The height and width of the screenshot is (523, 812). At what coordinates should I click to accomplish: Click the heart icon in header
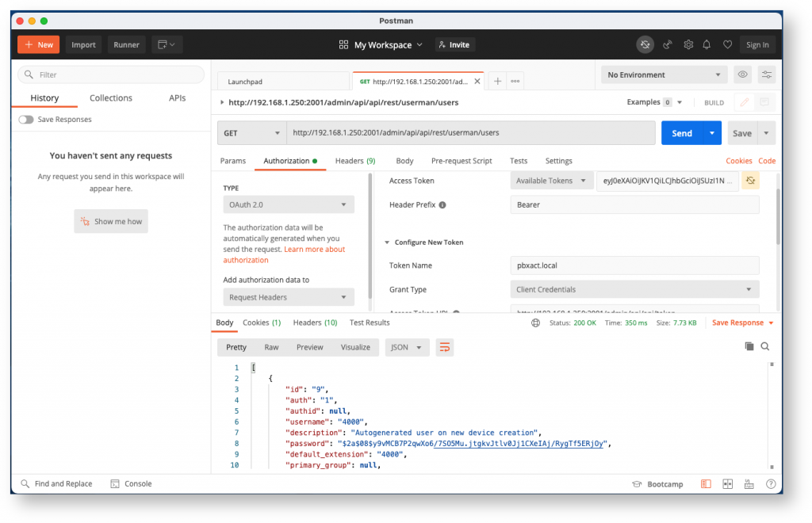coord(728,44)
